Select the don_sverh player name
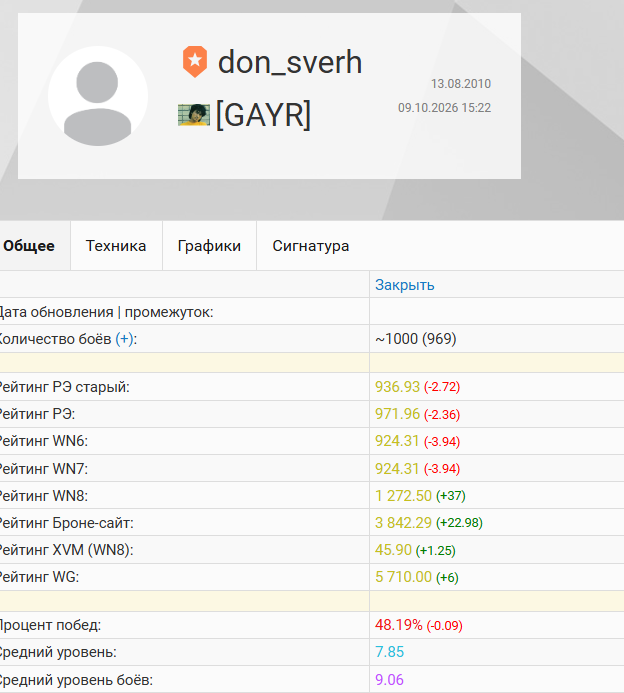The image size is (624, 693). click(x=290, y=62)
